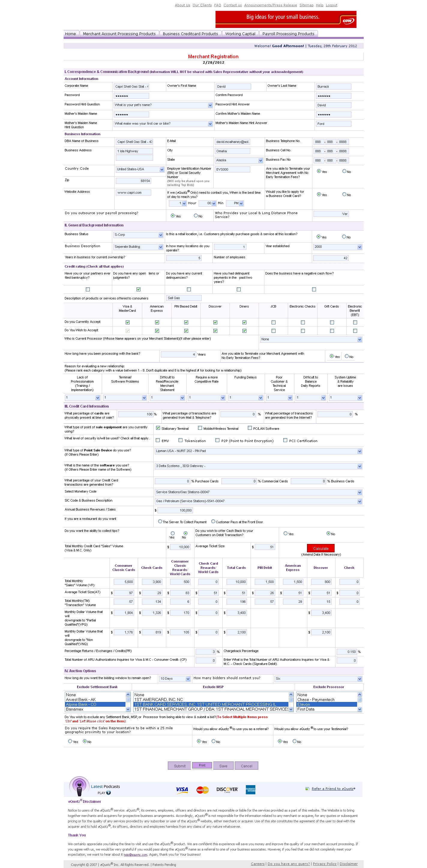Click the podcast PLAY arrow icon
427x868 pixels.
click(x=108, y=793)
